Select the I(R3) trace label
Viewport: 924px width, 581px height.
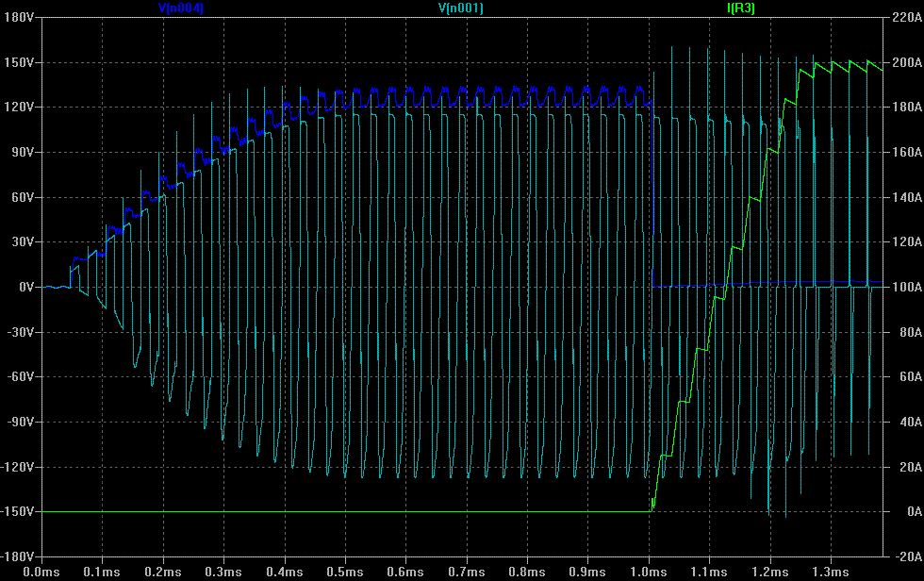[741, 8]
